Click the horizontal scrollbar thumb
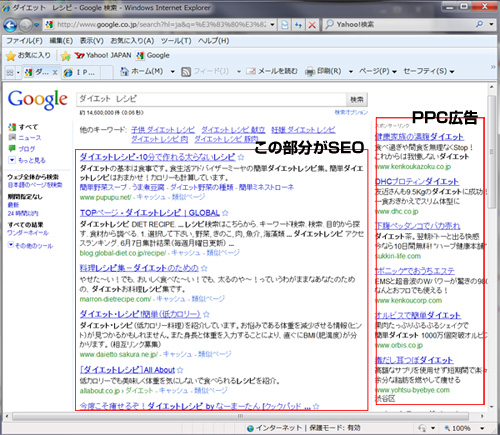The image size is (500, 435). pos(240,416)
